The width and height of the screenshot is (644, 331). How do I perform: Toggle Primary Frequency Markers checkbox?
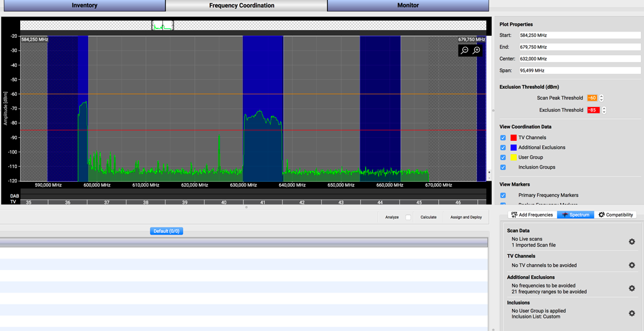pos(503,196)
